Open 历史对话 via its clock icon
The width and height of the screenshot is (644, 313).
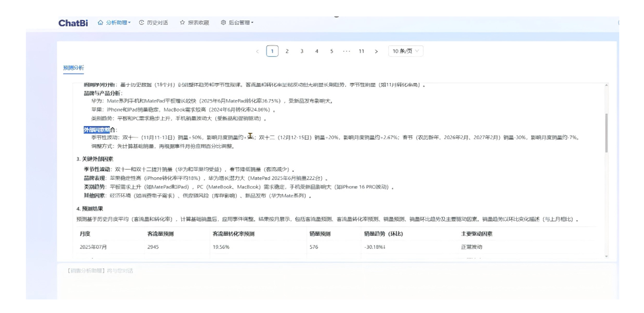pyautogui.click(x=142, y=23)
